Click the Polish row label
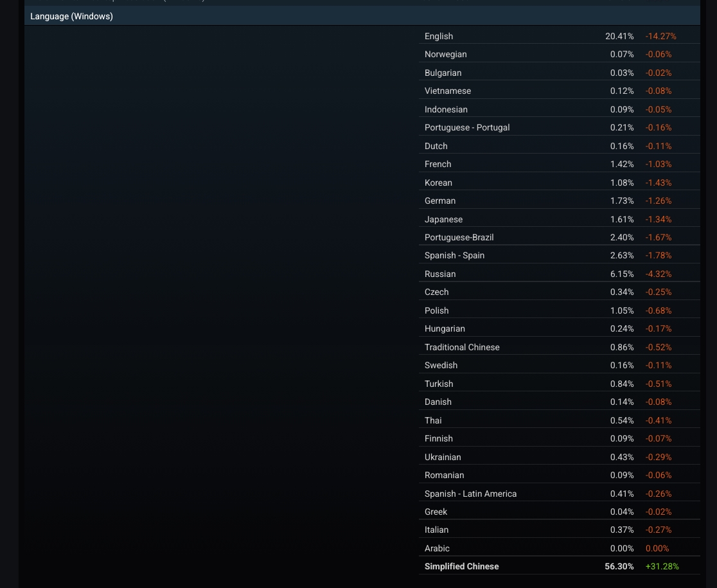 436,310
